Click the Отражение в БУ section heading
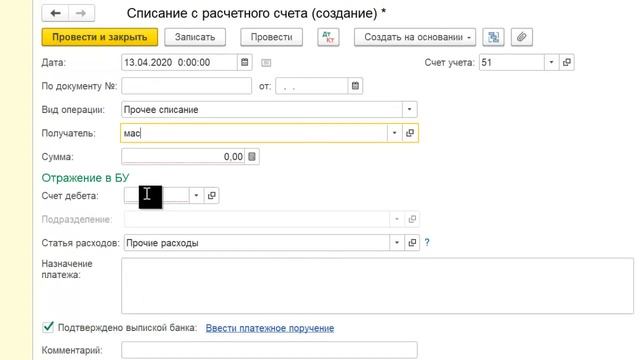The image size is (640, 360). [85, 178]
